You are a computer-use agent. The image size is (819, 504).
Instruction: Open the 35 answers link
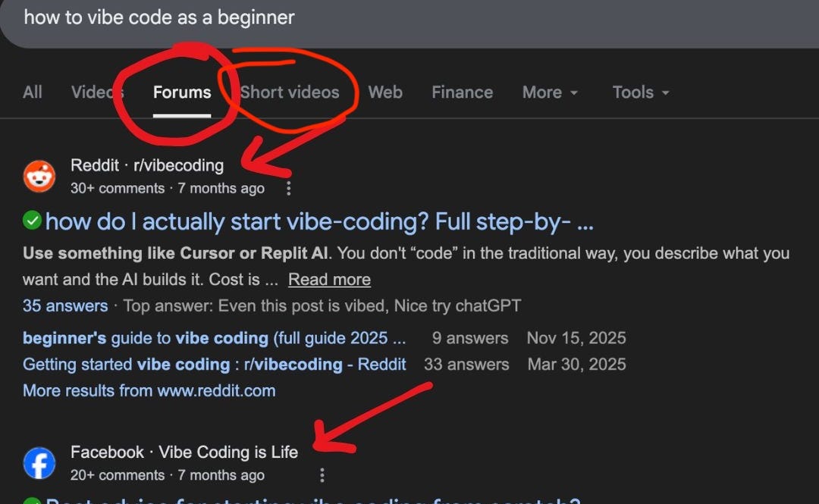coord(65,305)
